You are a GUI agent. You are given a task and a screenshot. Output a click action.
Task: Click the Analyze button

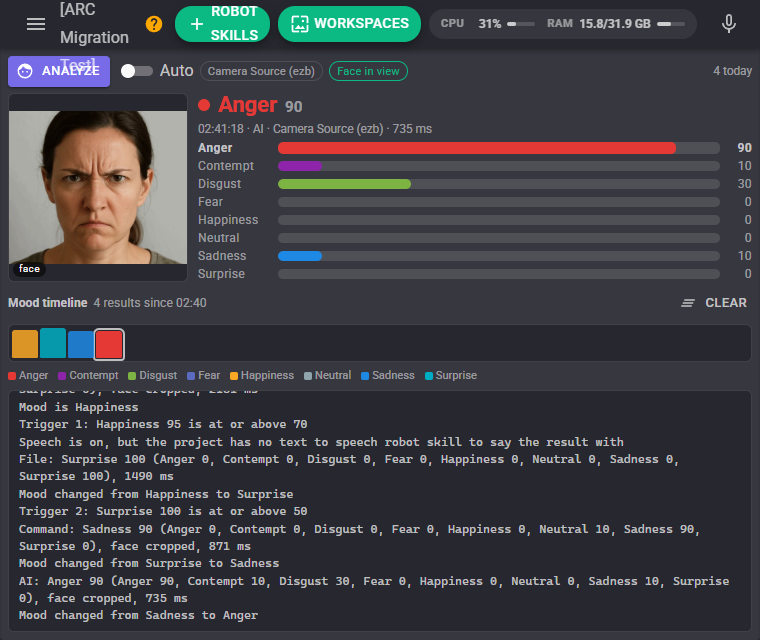59,71
